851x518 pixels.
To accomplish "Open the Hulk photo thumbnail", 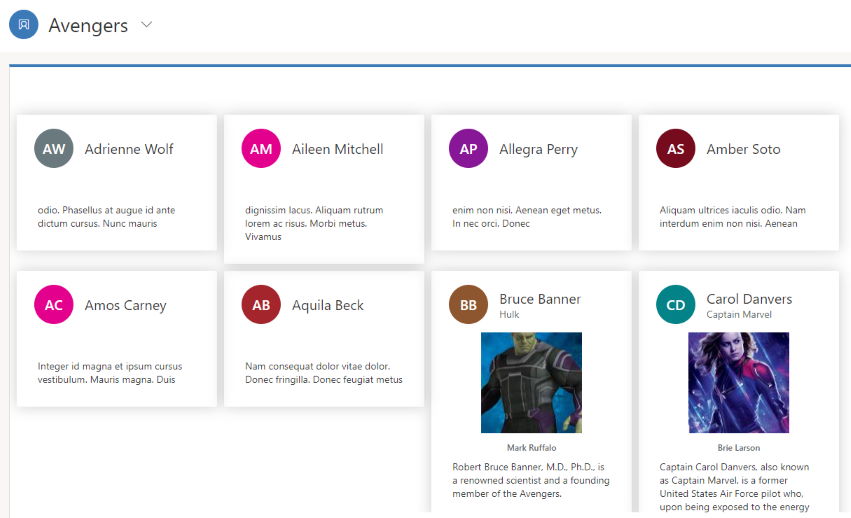I will (x=531, y=382).
